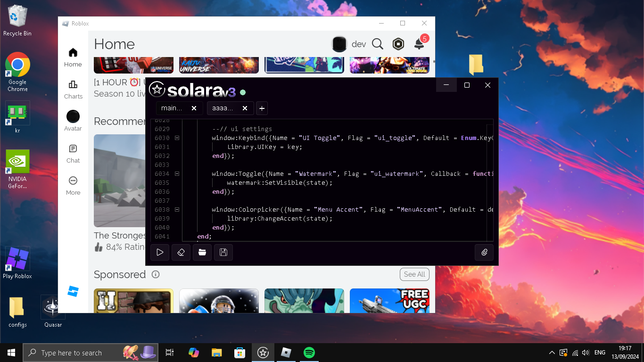
Task: Click the "Library.UIKey = key;" code line
Action: (x=264, y=147)
